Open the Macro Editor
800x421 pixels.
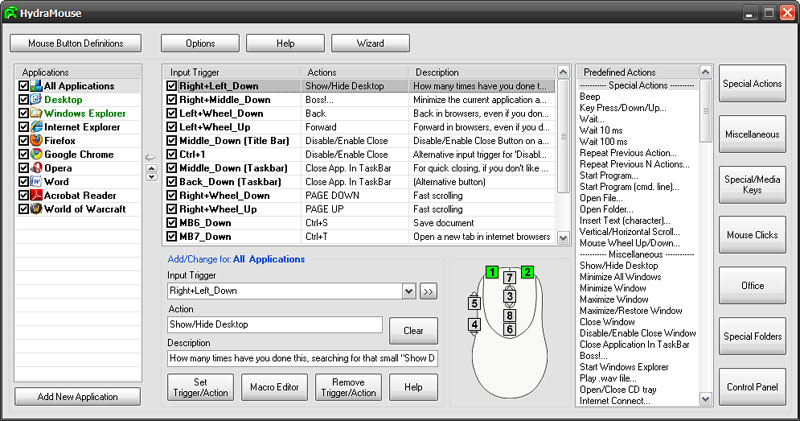pos(274,387)
